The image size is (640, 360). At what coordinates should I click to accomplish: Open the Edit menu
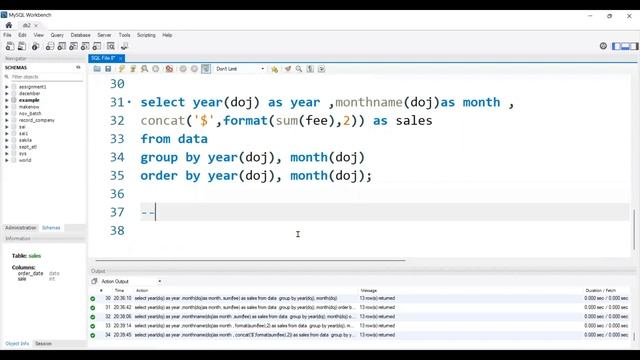point(22,35)
